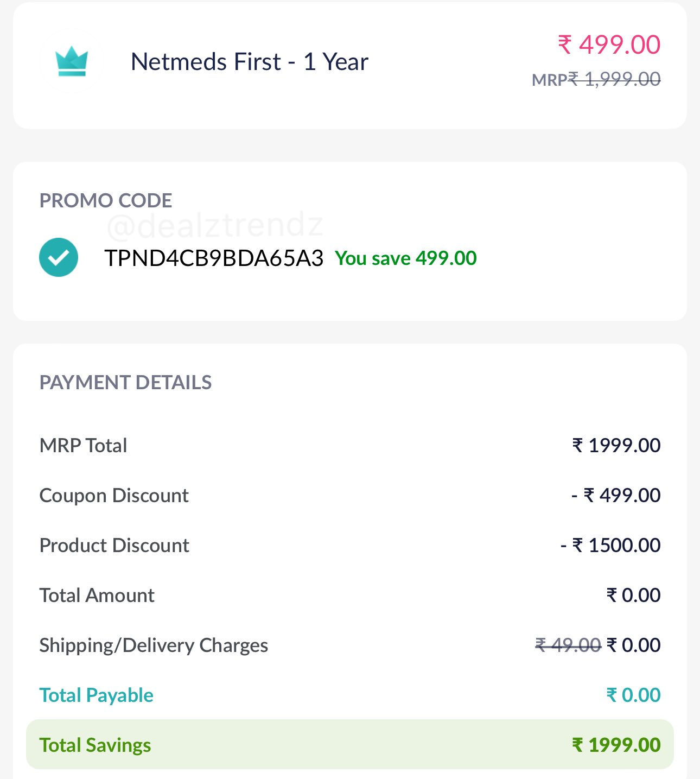
Task: Tap the struck-through ₹ 49.00 shipping fee
Action: coord(568,645)
